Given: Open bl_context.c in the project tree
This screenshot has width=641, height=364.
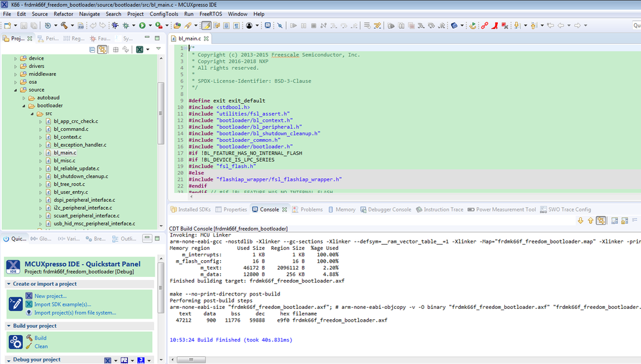Looking at the screenshot, I should [67, 136].
